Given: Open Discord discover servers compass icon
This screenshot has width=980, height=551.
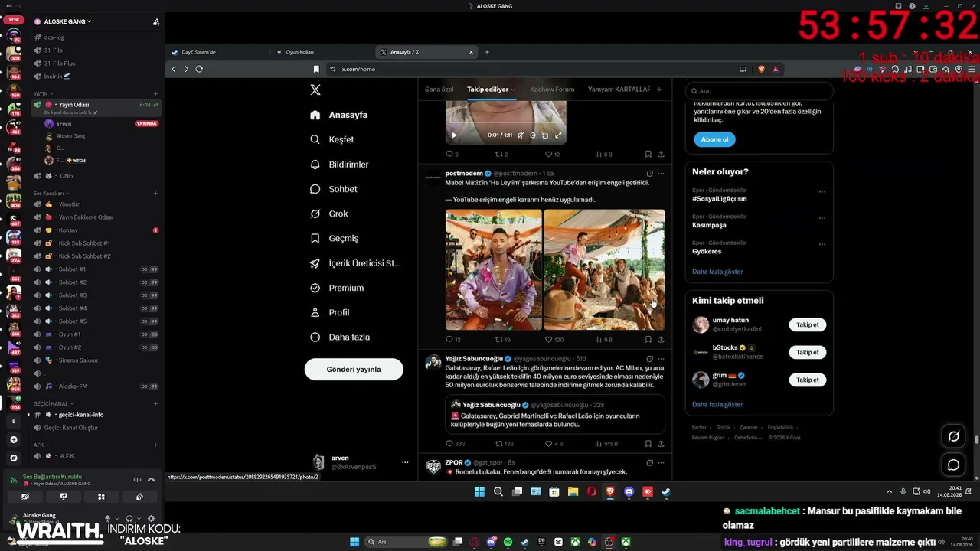Looking at the screenshot, I should [x=13, y=458].
